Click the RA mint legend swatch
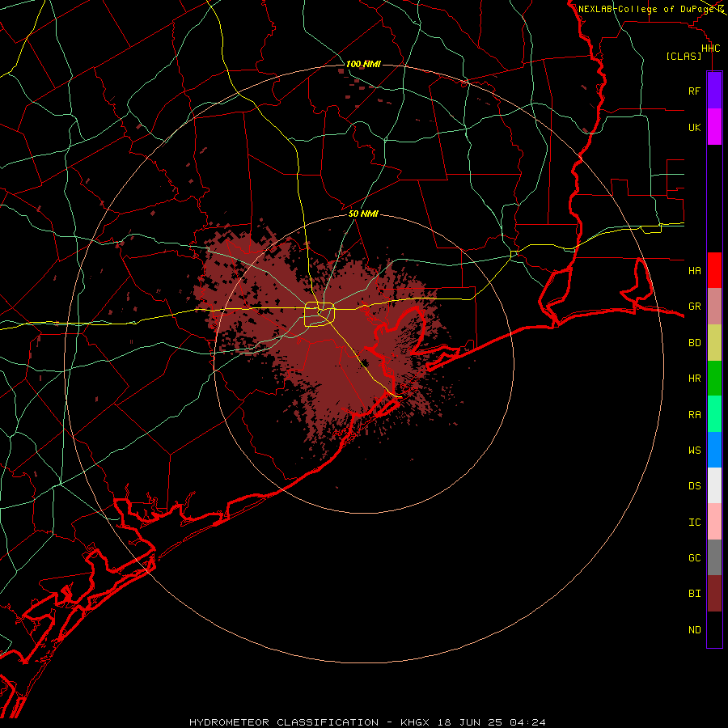Viewport: 728px width, 728px height. pos(714,414)
